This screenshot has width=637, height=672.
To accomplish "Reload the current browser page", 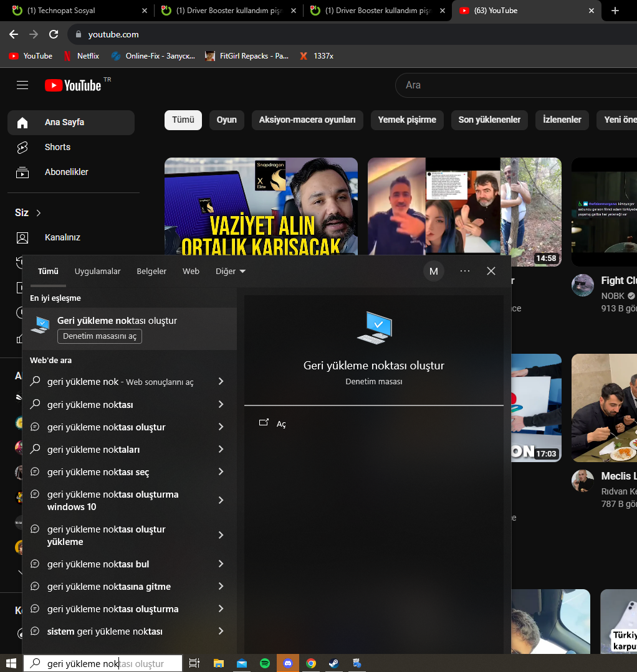I will tap(54, 34).
